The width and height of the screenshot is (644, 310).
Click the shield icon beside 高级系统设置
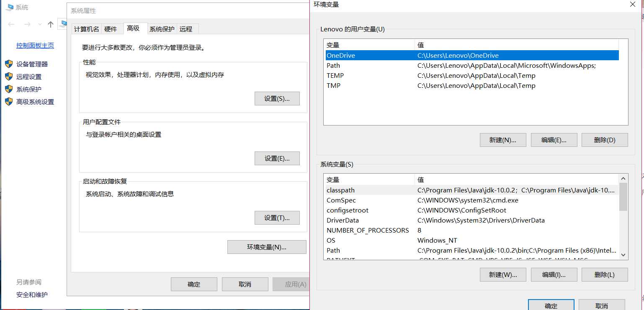[9, 102]
